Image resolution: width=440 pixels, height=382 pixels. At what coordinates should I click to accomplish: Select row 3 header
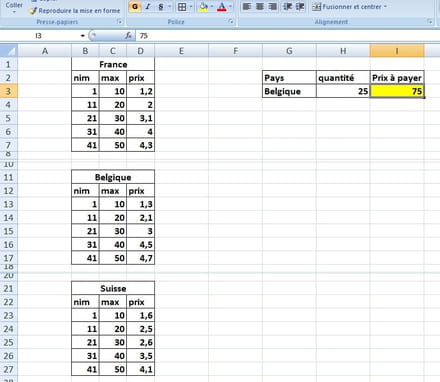[9, 91]
